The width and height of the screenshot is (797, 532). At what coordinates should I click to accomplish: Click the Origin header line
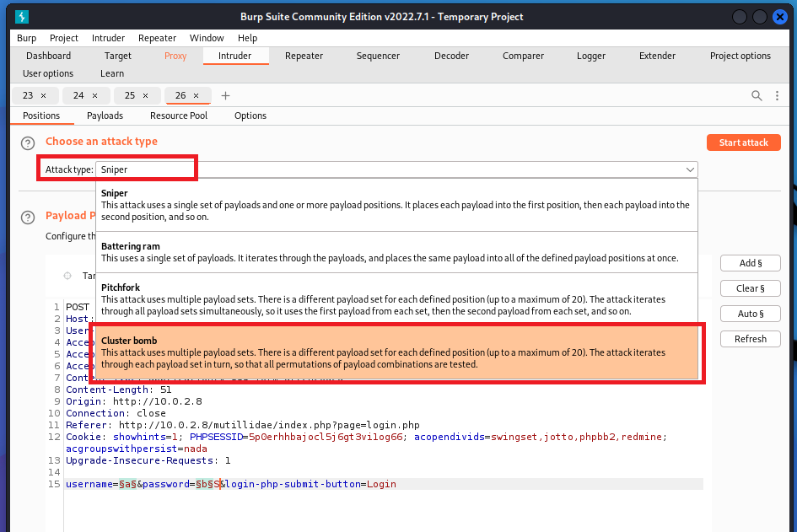(x=134, y=401)
